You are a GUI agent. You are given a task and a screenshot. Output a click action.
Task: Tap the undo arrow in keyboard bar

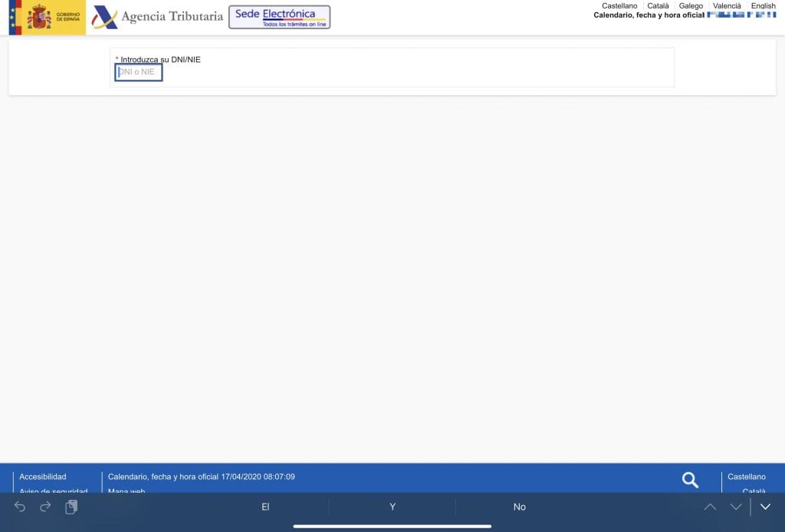20,507
